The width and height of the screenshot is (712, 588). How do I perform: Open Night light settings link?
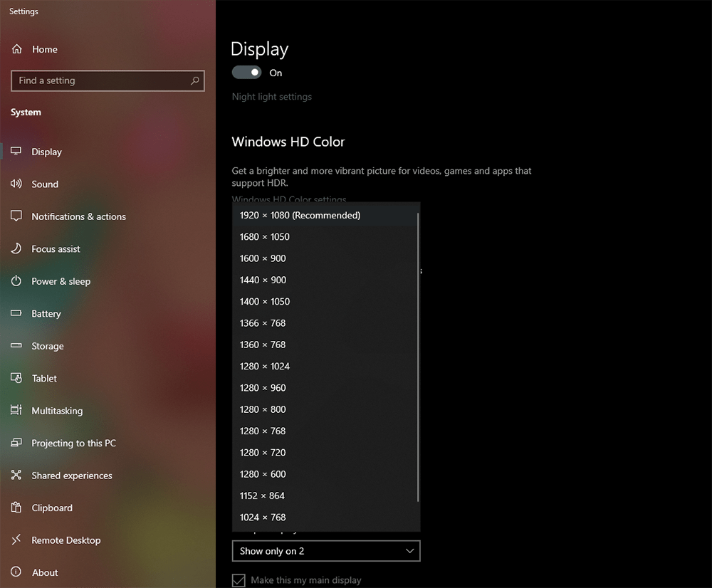(x=271, y=97)
